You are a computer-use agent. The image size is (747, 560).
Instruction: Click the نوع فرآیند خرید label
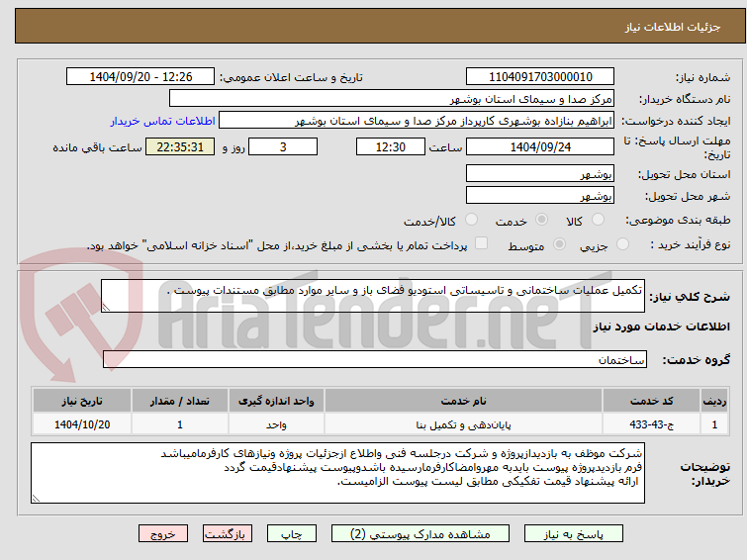691,245
